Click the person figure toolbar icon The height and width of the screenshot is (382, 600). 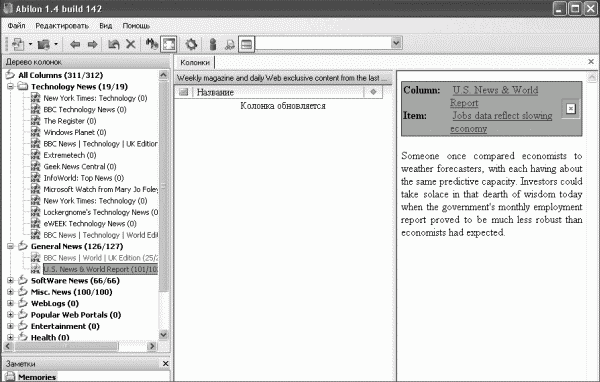point(213,44)
